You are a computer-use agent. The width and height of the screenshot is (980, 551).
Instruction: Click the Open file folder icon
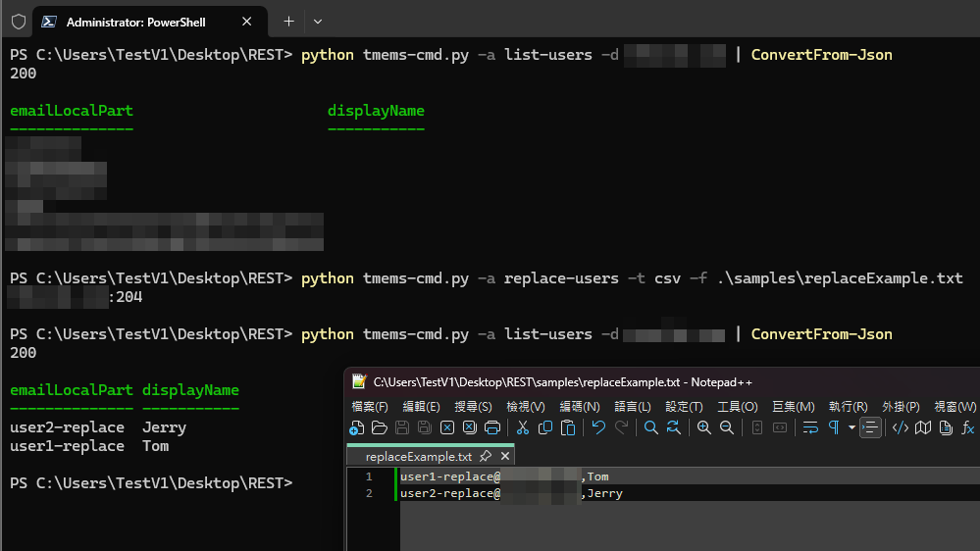tap(380, 427)
